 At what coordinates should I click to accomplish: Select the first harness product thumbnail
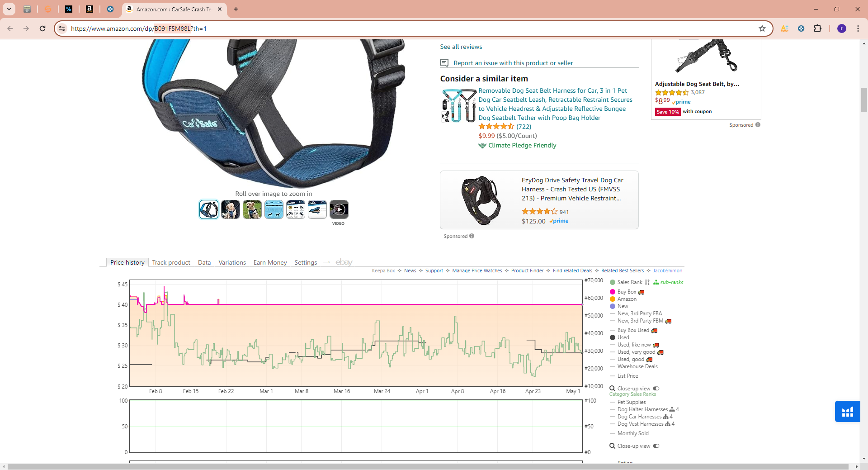click(x=209, y=209)
